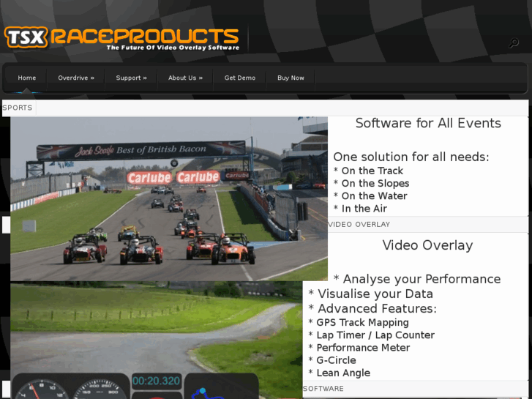The height and width of the screenshot is (399, 532).
Task: Click 'One solution for all needs' text
Action: pyautogui.click(x=411, y=157)
